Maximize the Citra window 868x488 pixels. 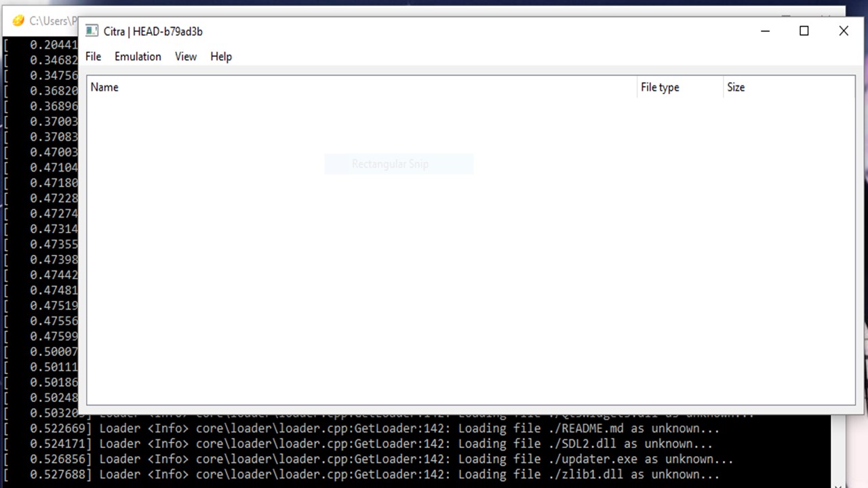[804, 31]
